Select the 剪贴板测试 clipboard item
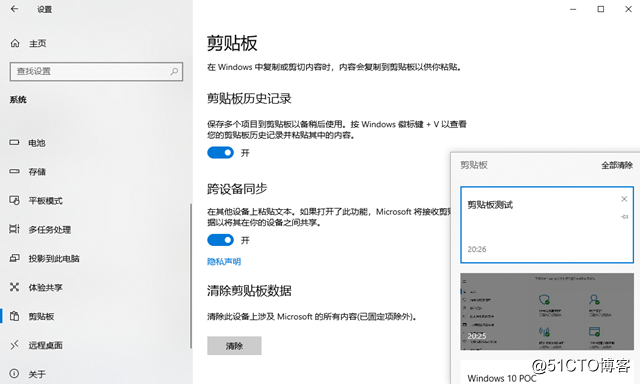Screen dimensions: 640x384 point(547,224)
